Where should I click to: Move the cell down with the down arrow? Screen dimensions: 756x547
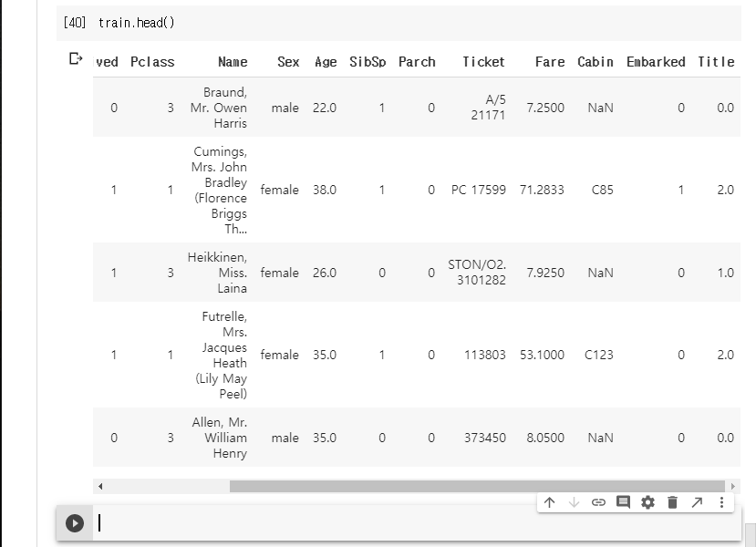coord(574,502)
